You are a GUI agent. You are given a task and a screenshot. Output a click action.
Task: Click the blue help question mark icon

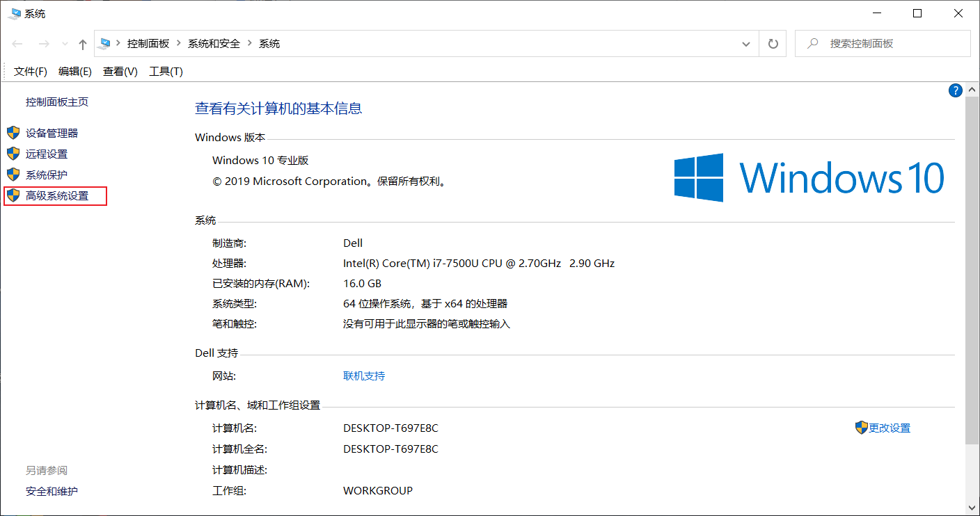(956, 90)
